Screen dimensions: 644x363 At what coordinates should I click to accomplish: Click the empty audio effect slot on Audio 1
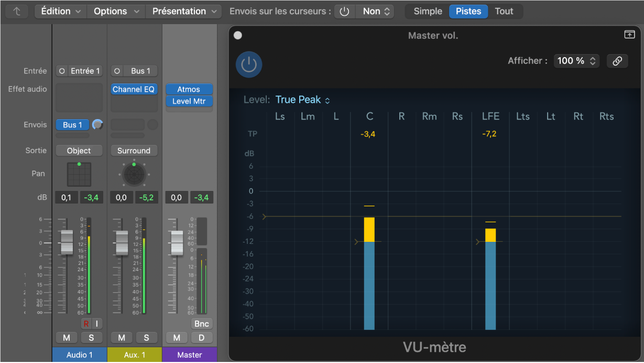tap(79, 98)
